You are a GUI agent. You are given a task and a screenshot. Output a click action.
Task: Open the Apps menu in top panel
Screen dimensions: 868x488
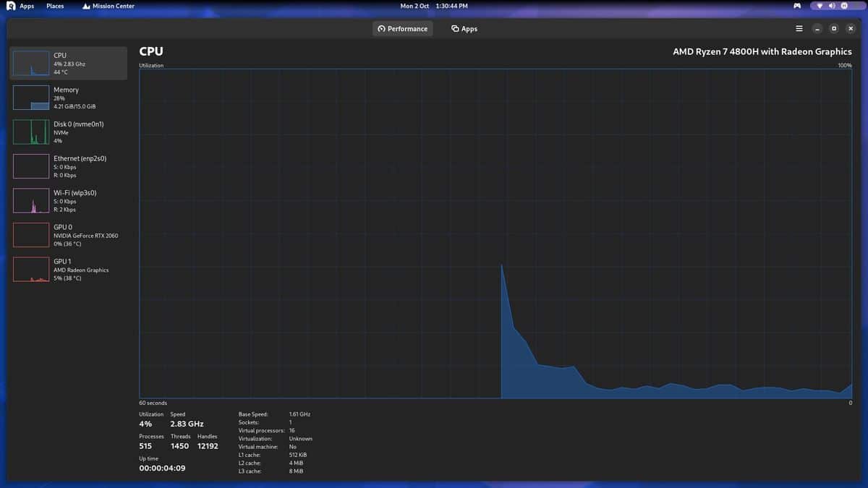[x=27, y=6]
